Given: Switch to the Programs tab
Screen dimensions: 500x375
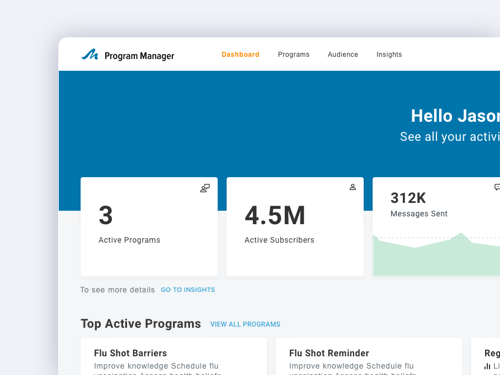Looking at the screenshot, I should pos(294,54).
